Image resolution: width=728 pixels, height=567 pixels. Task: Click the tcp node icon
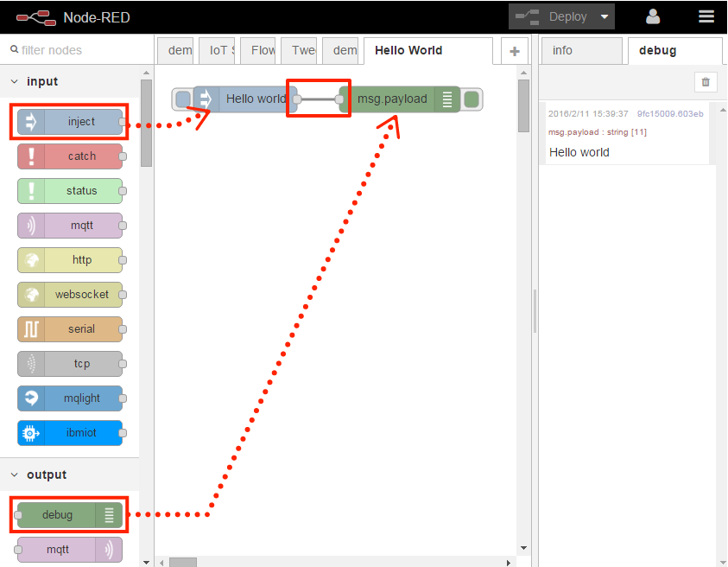pos(31,363)
